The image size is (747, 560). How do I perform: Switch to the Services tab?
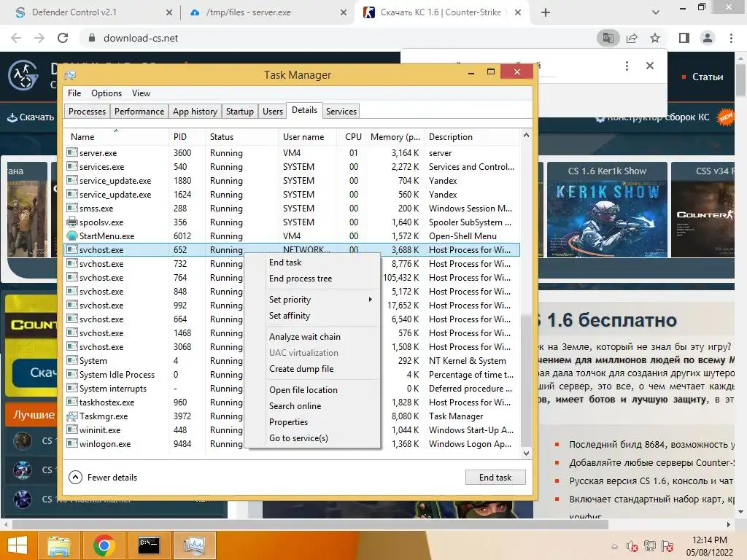click(x=341, y=112)
